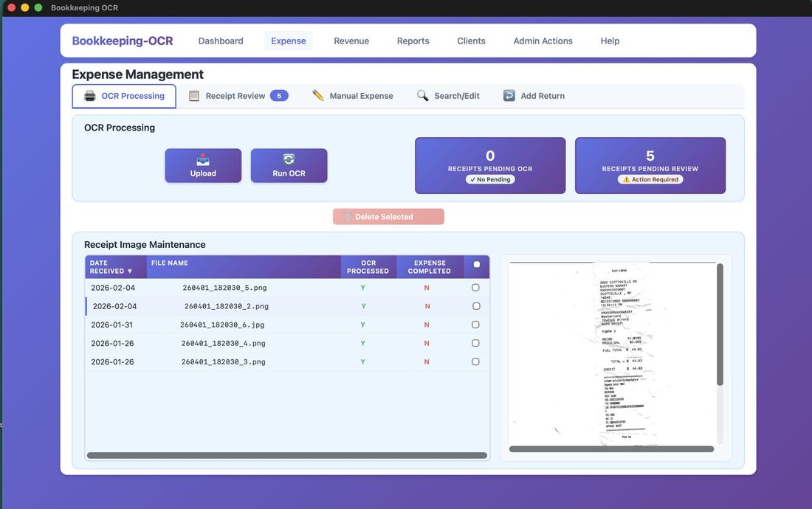Open the Reports menu
Image resolution: width=812 pixels, height=509 pixels.
[413, 41]
